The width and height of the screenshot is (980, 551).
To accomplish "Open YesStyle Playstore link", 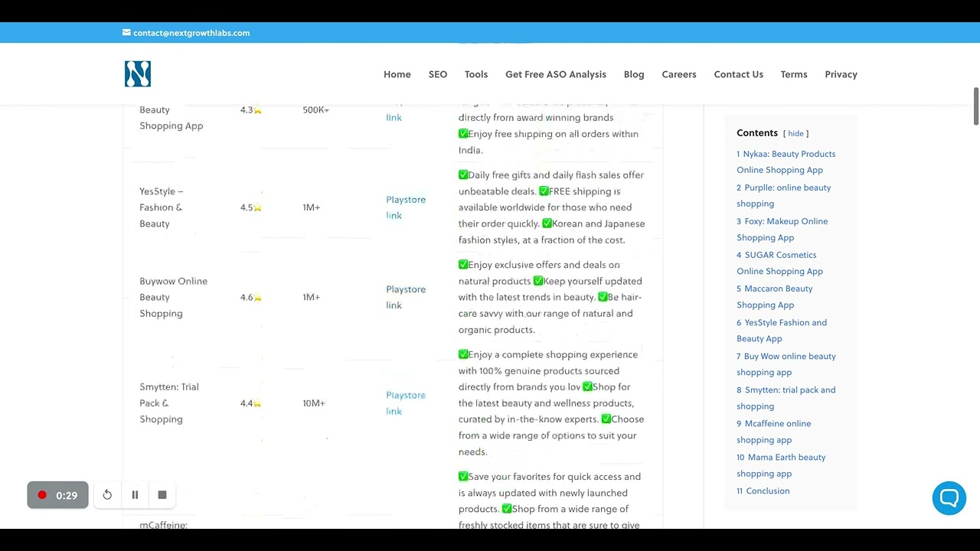I will click(x=406, y=207).
